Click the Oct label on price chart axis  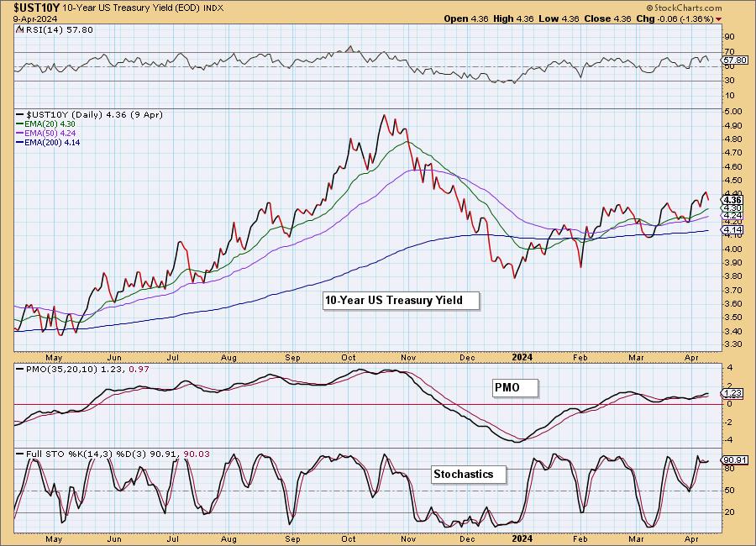pyautogui.click(x=349, y=357)
